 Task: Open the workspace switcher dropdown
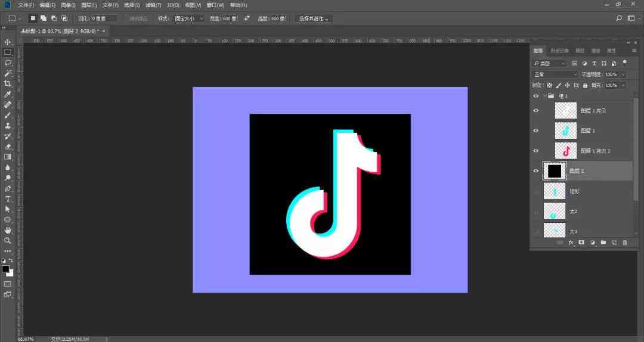[x=633, y=18]
